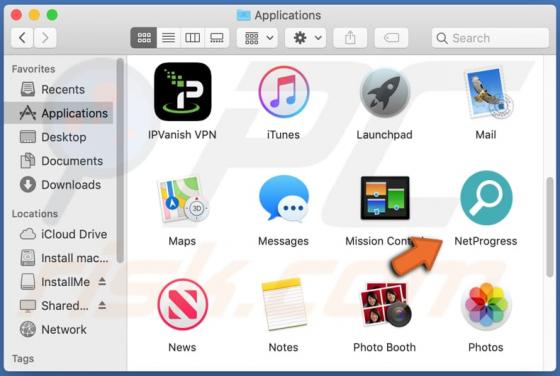Screen dimensions: 560x376
Task: Open Network in the sidebar
Action: [x=59, y=329]
